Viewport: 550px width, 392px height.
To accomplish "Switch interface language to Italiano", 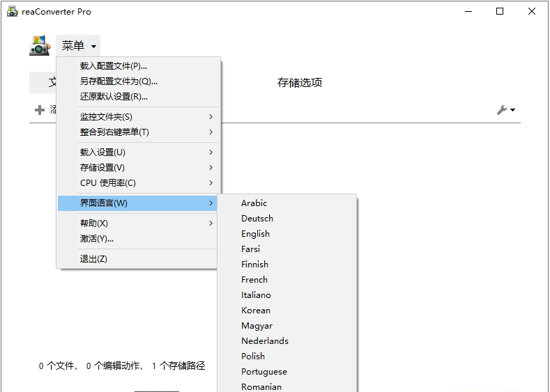I will tap(287, 295).
